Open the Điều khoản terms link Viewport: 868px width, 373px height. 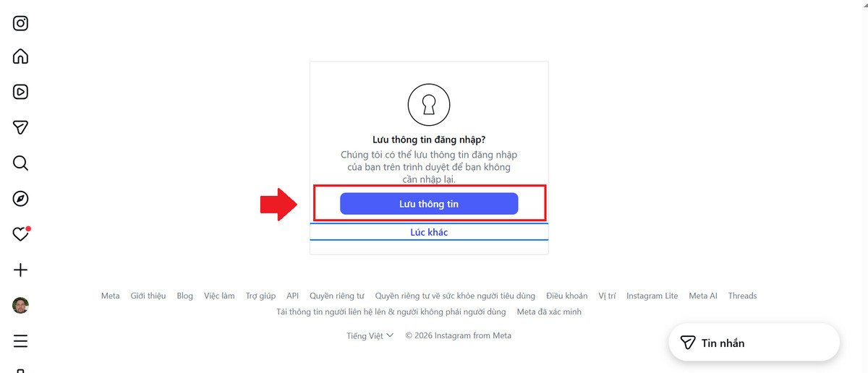[x=567, y=296]
